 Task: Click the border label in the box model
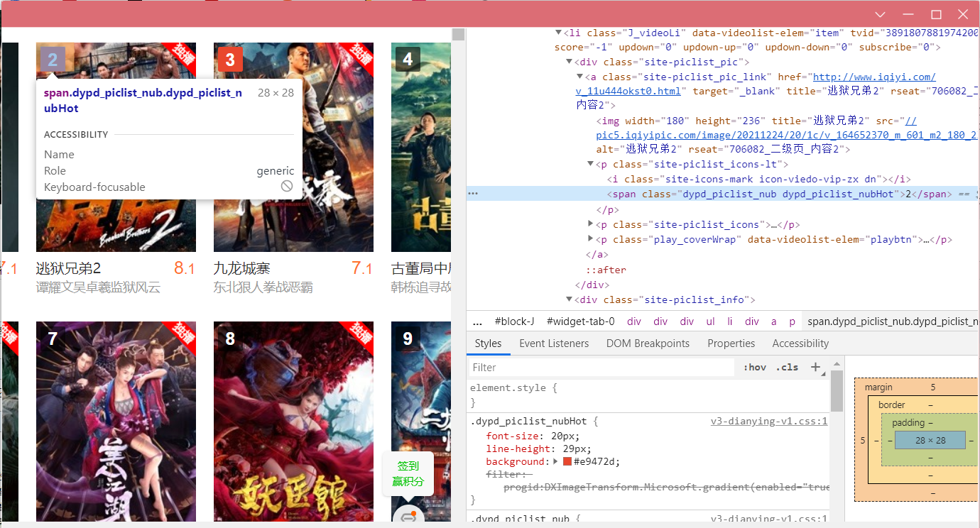point(892,405)
